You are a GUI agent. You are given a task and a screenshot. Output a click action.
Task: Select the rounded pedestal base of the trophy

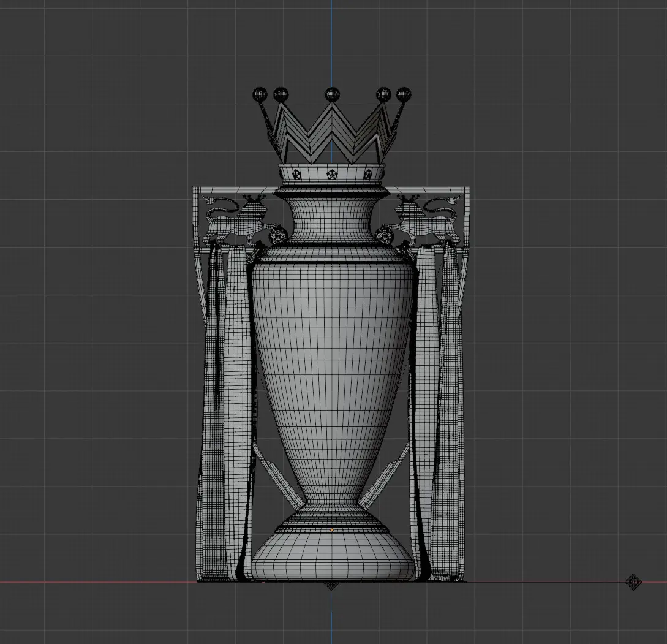[x=332, y=557]
